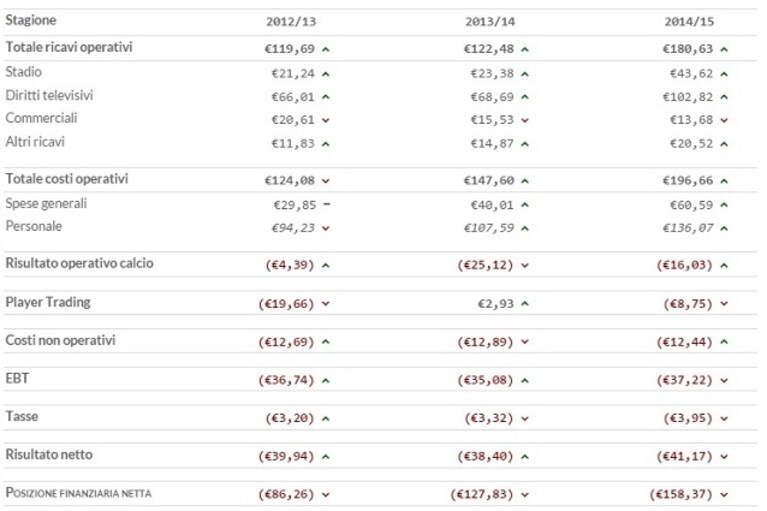Click the down arrow beside €20,61 Commerciali
This screenshot has width=767, height=511.
(326, 120)
